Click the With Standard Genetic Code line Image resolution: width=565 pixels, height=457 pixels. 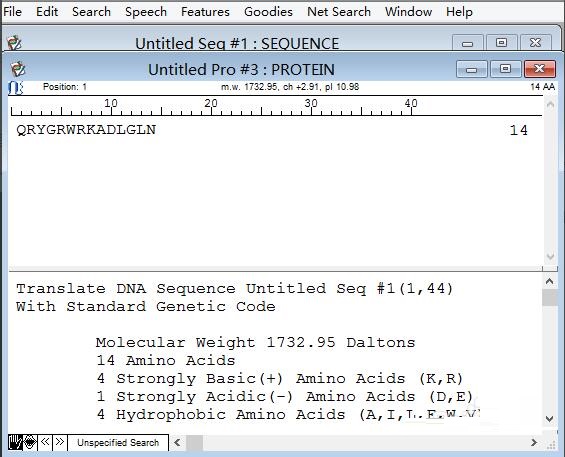point(146,307)
